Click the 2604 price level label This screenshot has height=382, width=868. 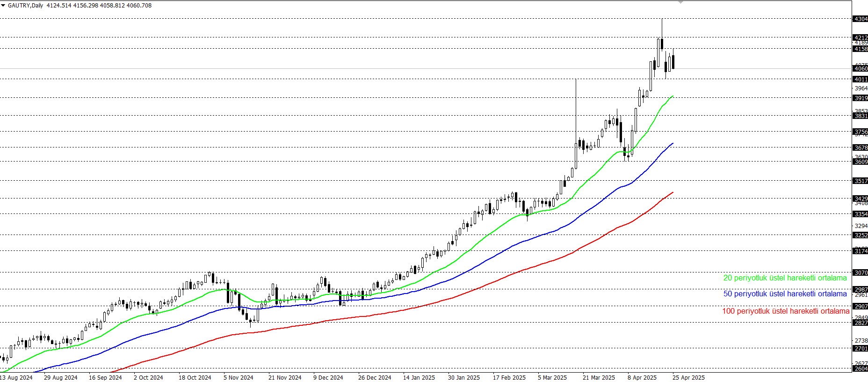861,368
